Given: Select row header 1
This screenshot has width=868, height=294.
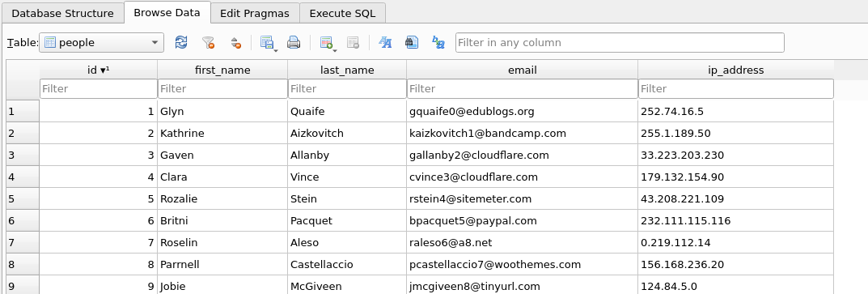Looking at the screenshot, I should (x=23, y=112).
